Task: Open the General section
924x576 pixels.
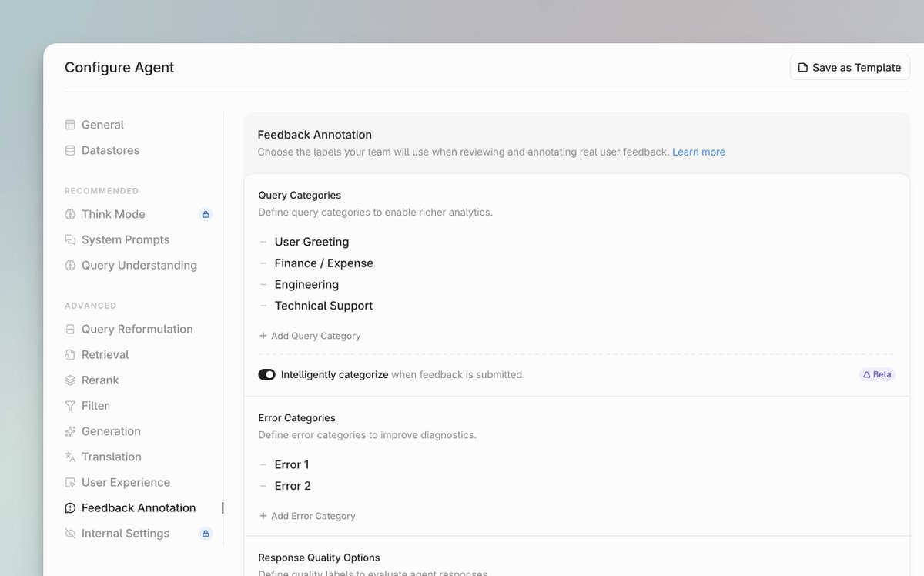Action: 102,124
